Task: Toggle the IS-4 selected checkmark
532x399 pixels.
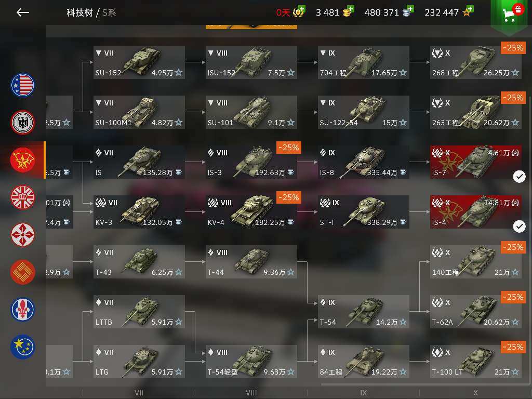Action: (x=519, y=227)
